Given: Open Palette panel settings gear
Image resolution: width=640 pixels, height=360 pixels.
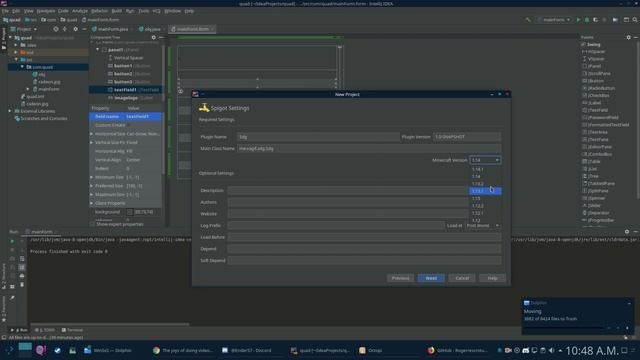Looking at the screenshot, I should 628,37.
